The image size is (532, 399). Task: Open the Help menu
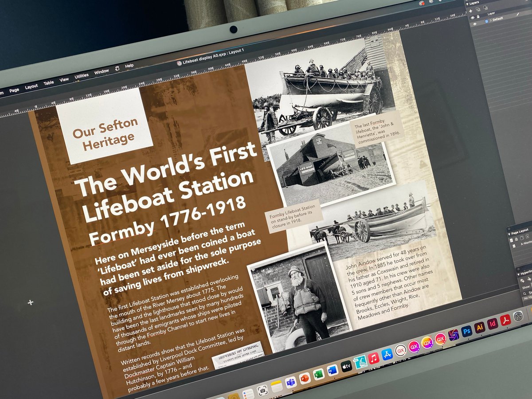[x=129, y=66]
